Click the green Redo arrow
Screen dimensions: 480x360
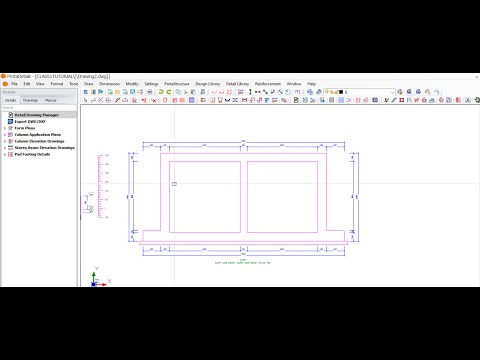168,92
